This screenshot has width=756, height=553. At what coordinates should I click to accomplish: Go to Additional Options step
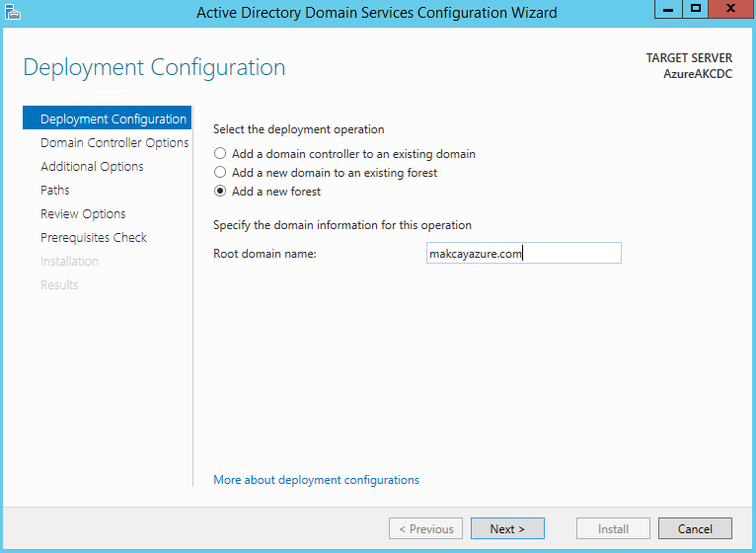[92, 167]
